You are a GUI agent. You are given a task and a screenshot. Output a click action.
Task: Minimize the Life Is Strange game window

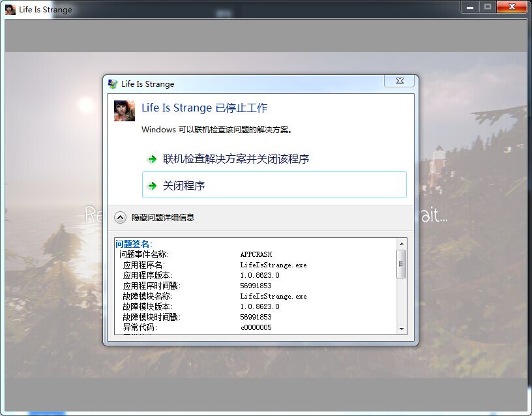(470, 7)
